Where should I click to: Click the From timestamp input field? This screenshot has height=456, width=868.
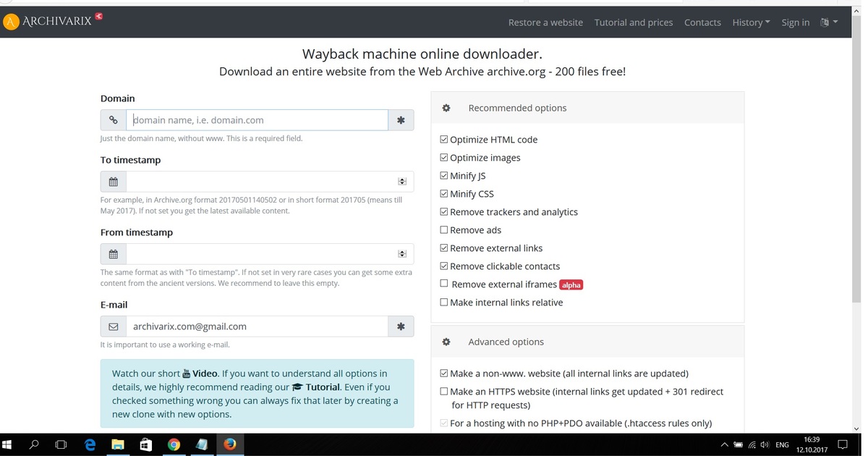[270, 254]
